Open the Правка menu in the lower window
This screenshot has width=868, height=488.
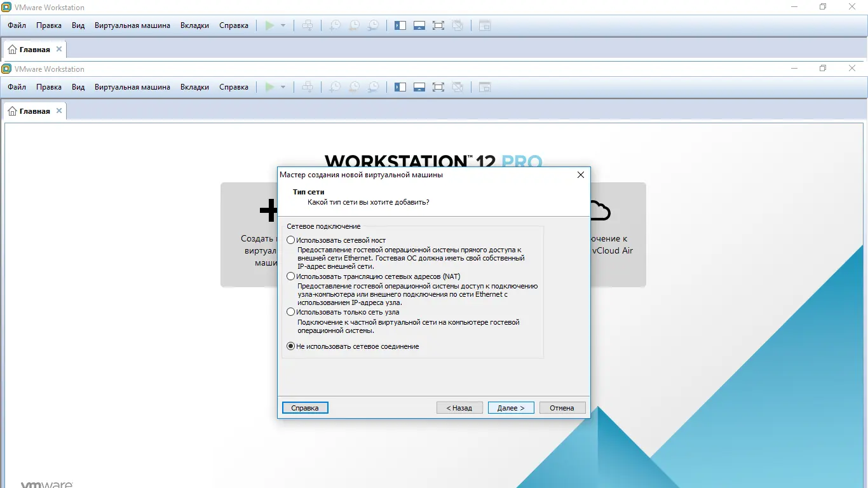tap(49, 87)
